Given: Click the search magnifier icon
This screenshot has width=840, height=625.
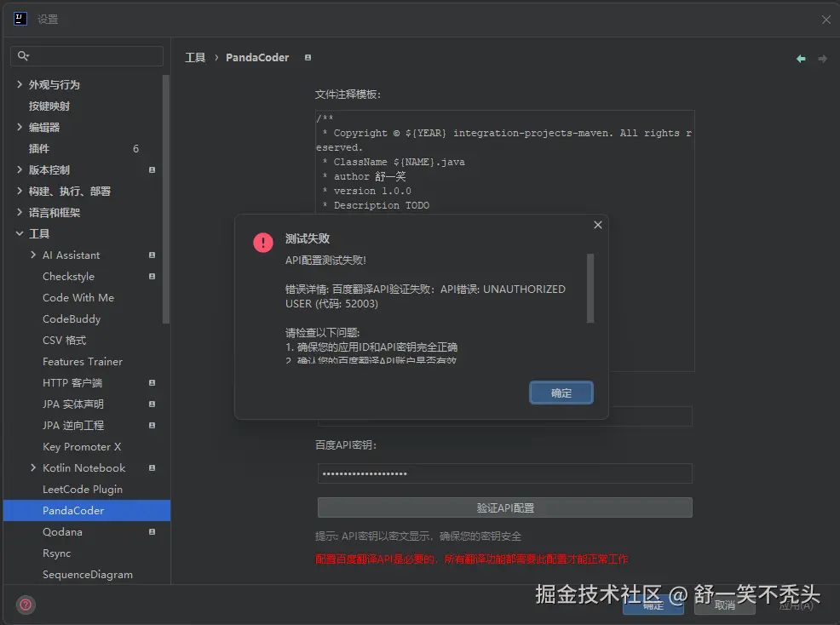Looking at the screenshot, I should (x=23, y=55).
